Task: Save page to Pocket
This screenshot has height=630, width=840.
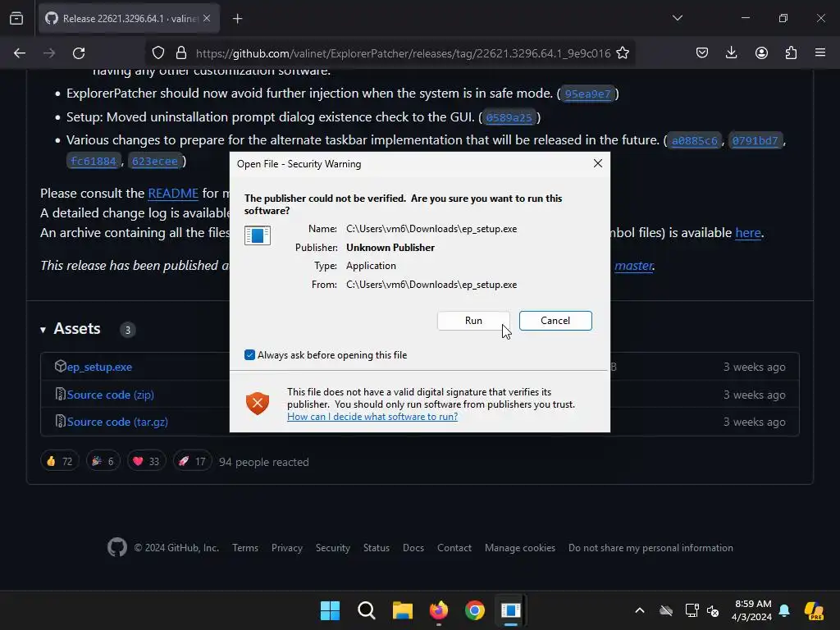Action: (702, 52)
